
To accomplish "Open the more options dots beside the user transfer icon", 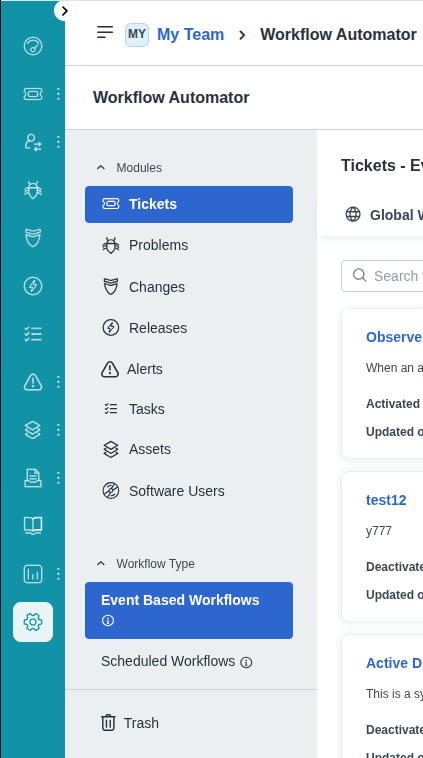I will click(58, 142).
